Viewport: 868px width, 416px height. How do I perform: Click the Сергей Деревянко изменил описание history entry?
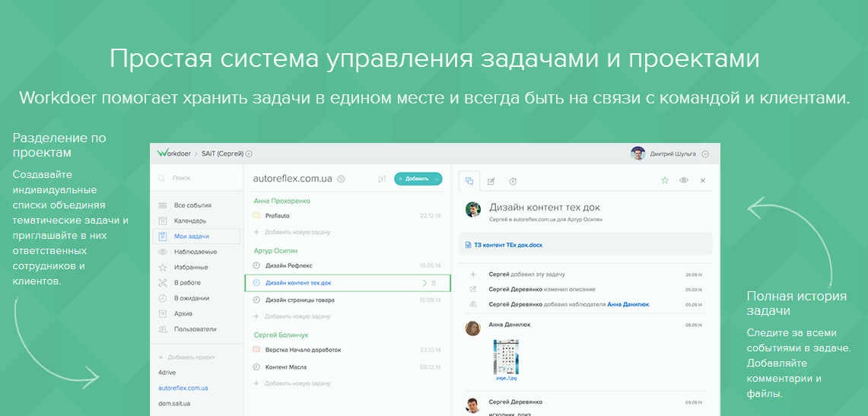click(542, 289)
